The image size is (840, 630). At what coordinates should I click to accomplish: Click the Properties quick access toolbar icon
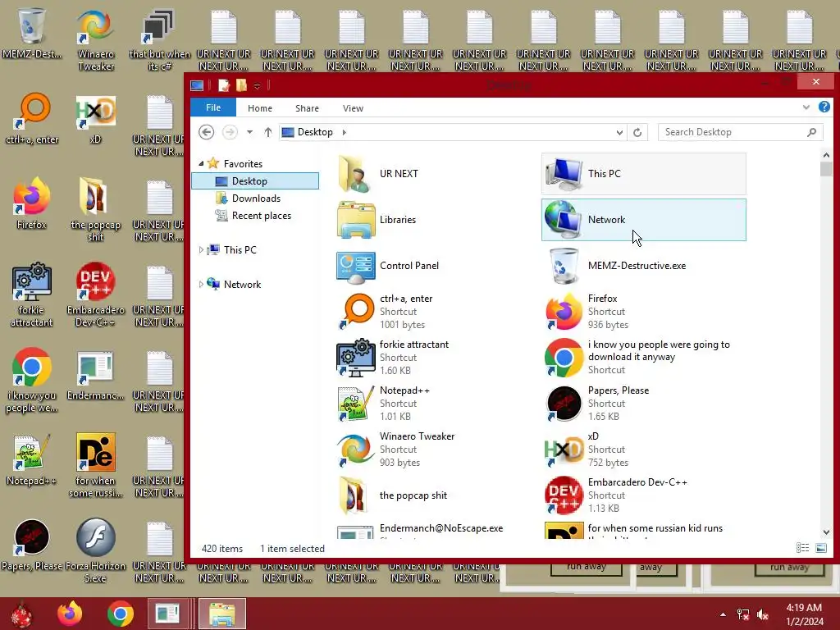click(224, 85)
